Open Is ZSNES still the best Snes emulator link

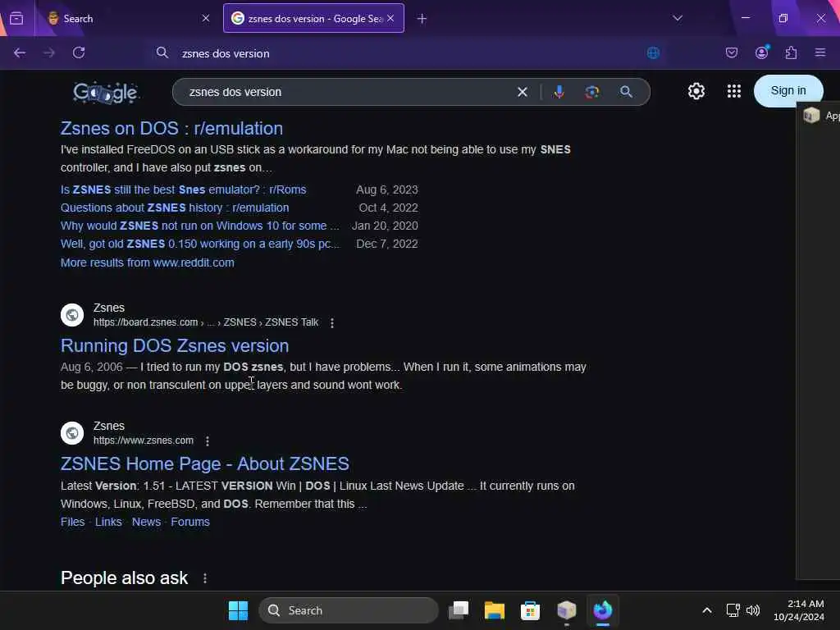click(x=183, y=189)
